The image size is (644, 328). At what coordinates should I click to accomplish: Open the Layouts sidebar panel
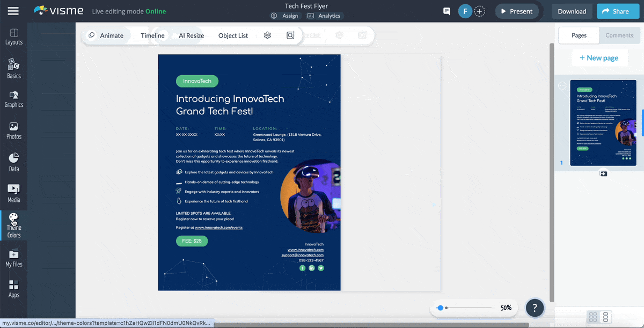[14, 37]
